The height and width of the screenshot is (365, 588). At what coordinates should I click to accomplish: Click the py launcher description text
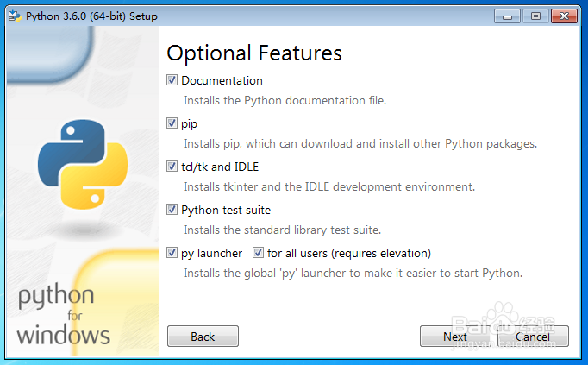(x=353, y=273)
